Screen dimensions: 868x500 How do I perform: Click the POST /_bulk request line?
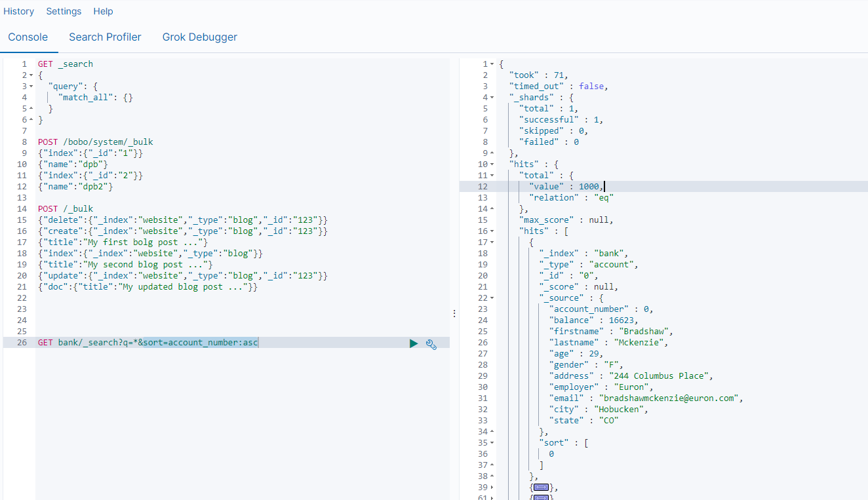[x=66, y=209]
